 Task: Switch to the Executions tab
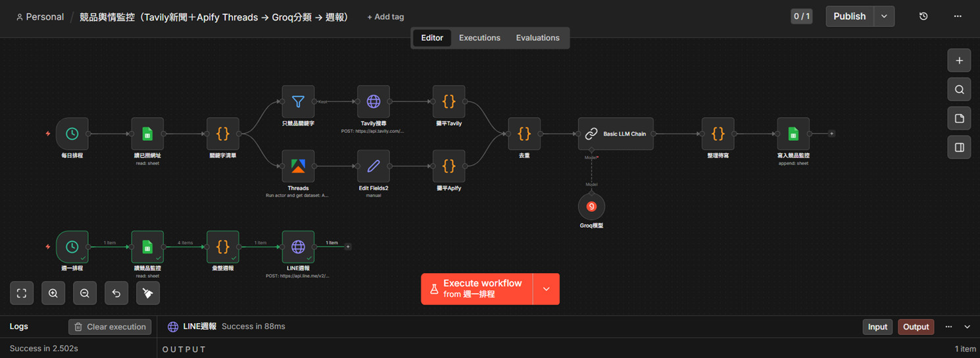point(479,38)
